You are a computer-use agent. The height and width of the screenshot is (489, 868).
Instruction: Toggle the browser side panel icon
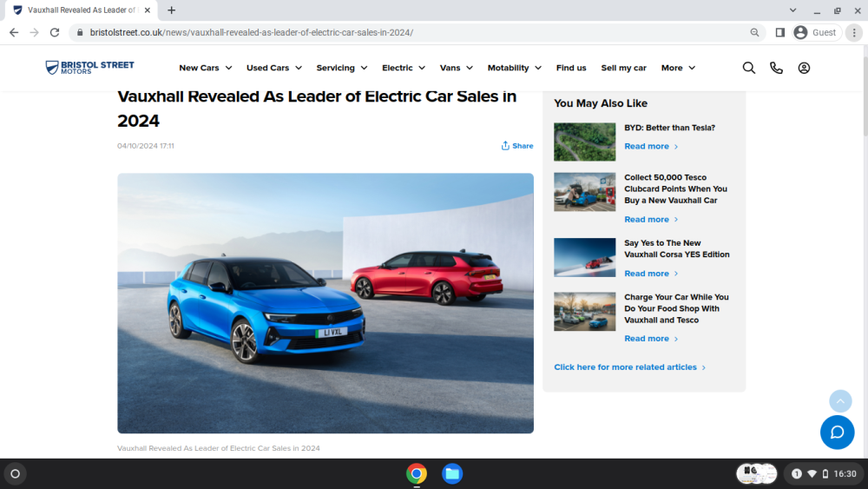click(780, 33)
